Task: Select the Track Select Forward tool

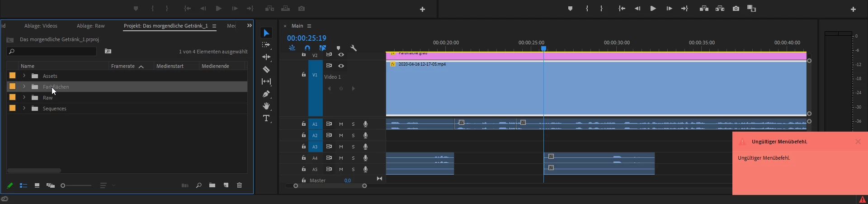Action: (266, 45)
